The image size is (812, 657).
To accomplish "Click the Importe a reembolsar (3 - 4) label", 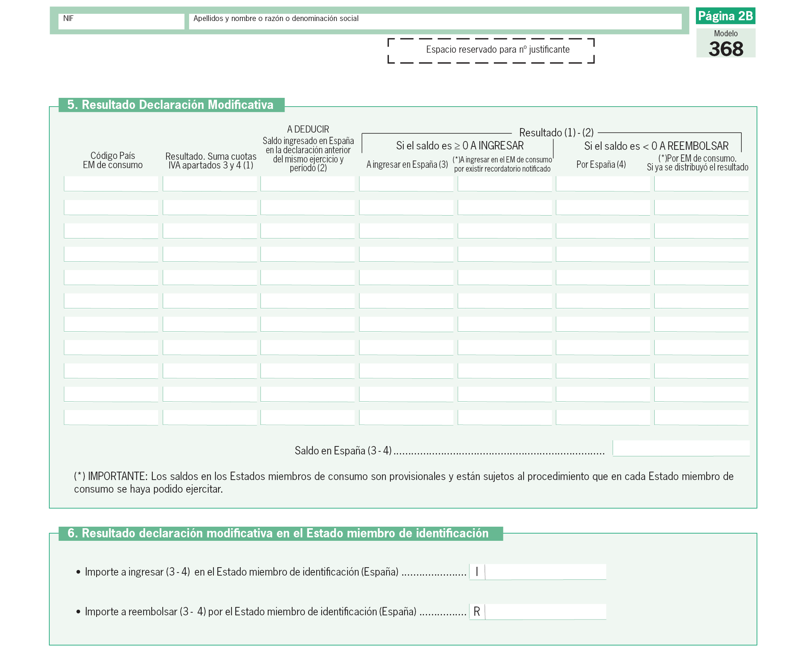I will [251, 612].
